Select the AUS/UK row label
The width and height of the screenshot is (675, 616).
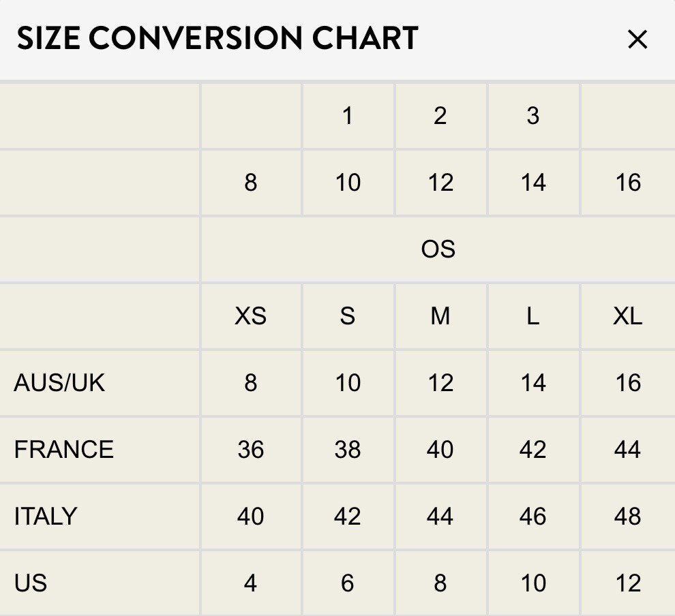(x=59, y=382)
